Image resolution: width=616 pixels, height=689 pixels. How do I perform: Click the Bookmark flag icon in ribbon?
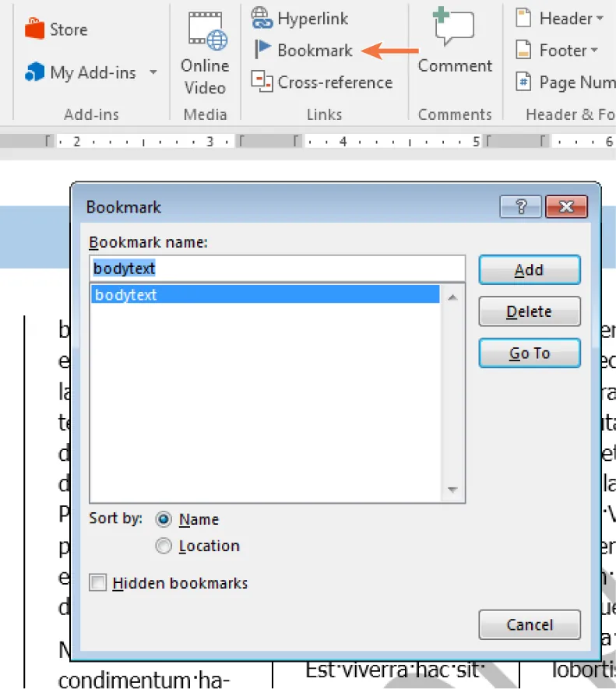tap(263, 50)
